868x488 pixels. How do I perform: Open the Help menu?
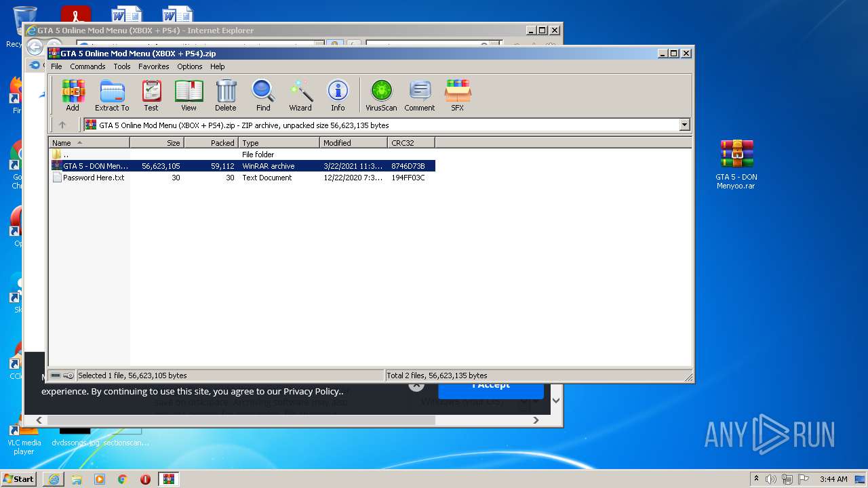click(217, 66)
